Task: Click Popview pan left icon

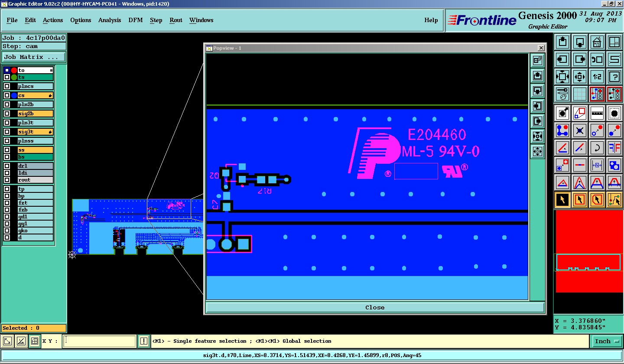Action: pos(538,106)
